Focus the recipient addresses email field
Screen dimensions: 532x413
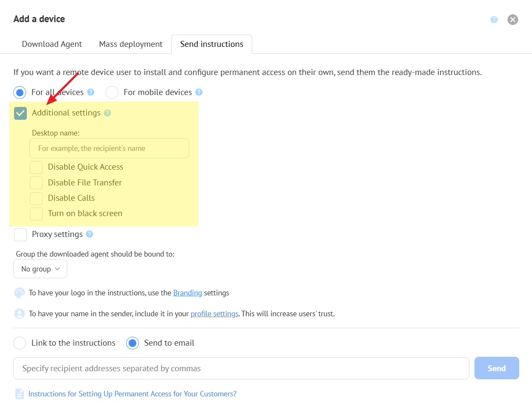tap(241, 368)
